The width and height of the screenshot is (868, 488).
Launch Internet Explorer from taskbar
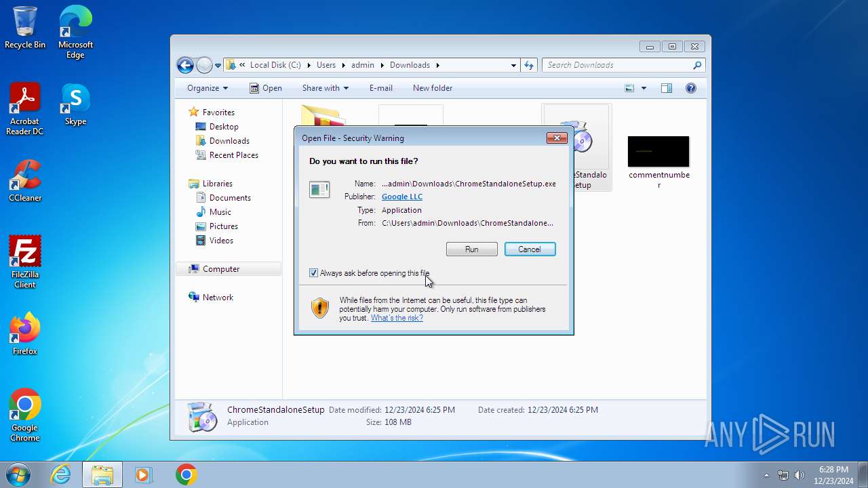tap(61, 474)
